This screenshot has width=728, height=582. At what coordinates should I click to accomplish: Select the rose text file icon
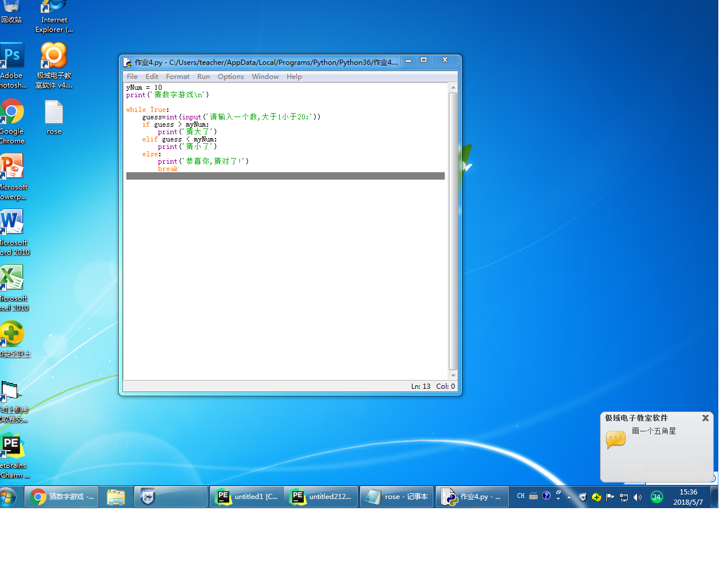tap(54, 113)
